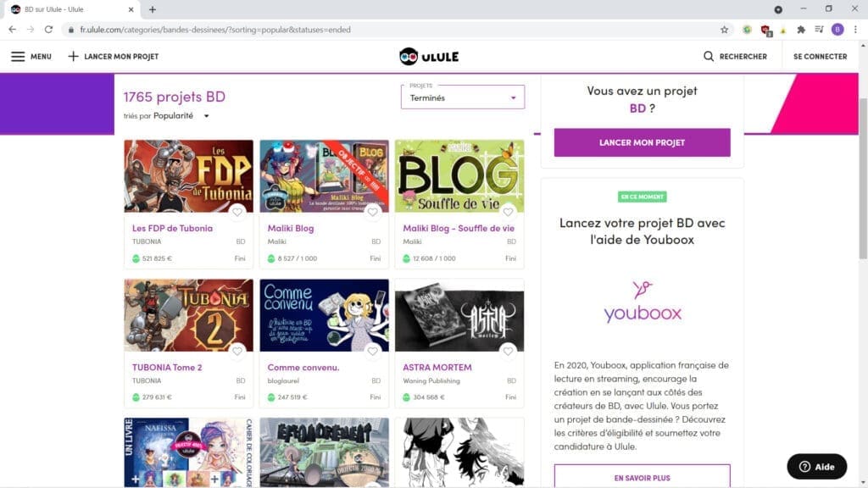Click the Ulule logo in header

(x=428, y=57)
